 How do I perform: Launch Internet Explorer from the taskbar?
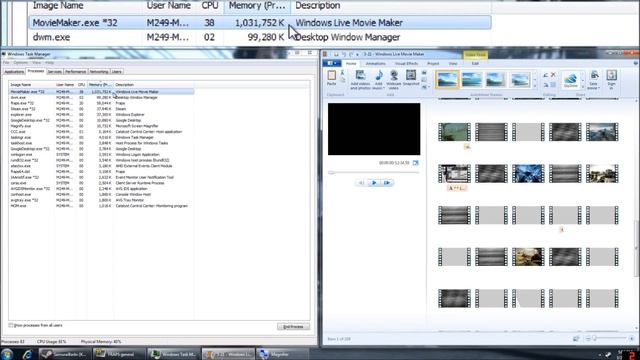[27, 354]
